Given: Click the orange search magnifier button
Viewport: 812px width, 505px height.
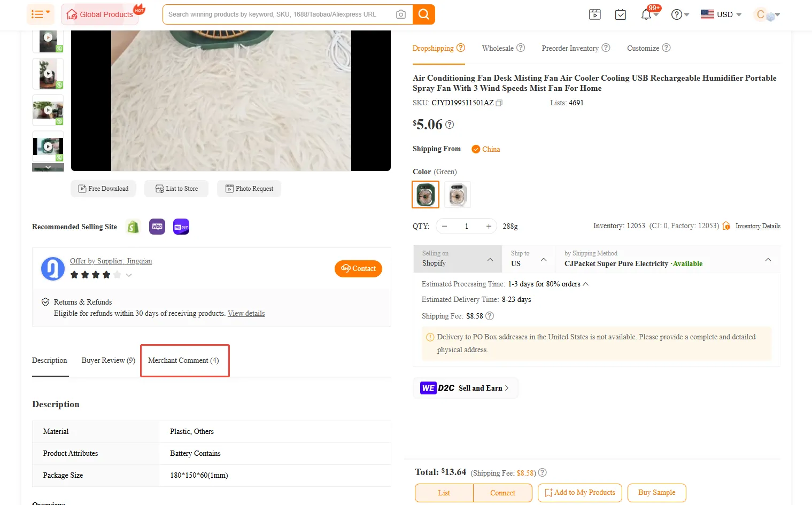Looking at the screenshot, I should 423,14.
